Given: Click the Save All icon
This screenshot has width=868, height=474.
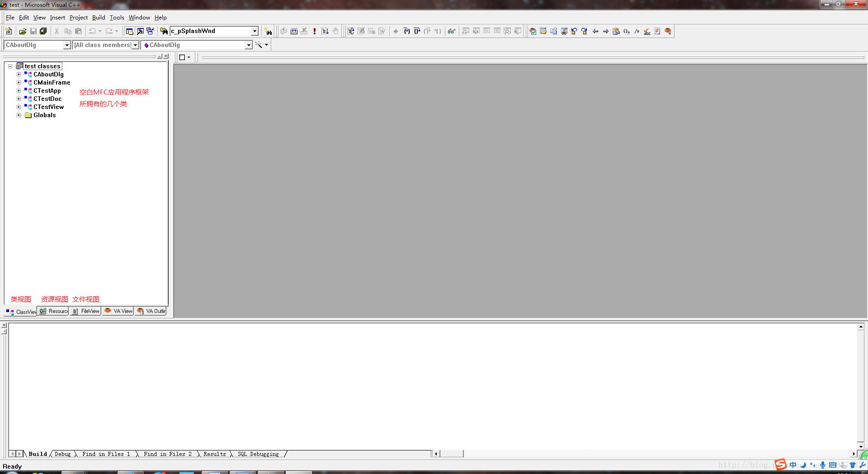Looking at the screenshot, I should pos(43,31).
